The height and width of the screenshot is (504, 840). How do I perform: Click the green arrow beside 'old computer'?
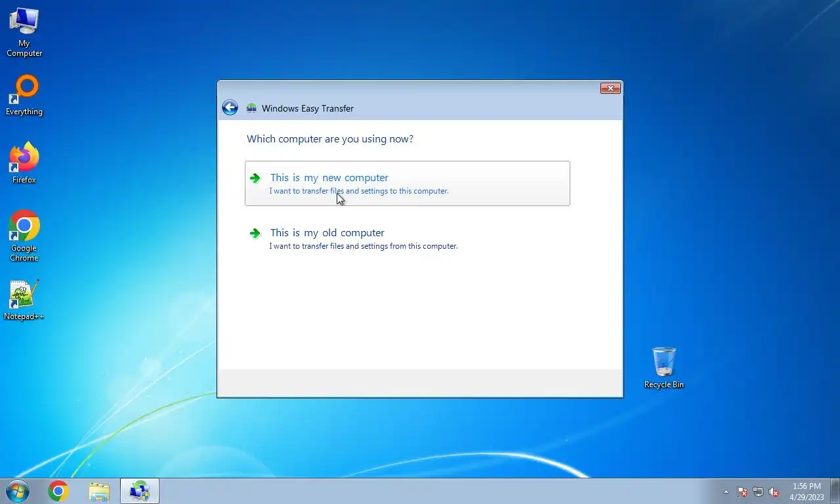(x=255, y=233)
